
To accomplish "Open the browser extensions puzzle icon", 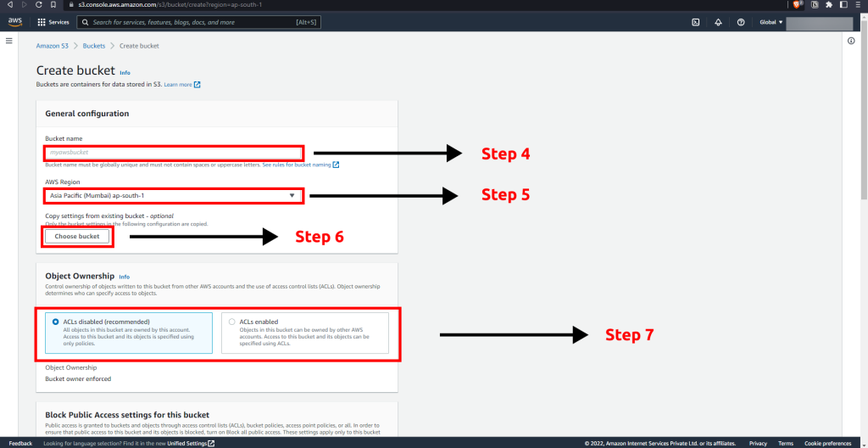I will coord(829,4).
